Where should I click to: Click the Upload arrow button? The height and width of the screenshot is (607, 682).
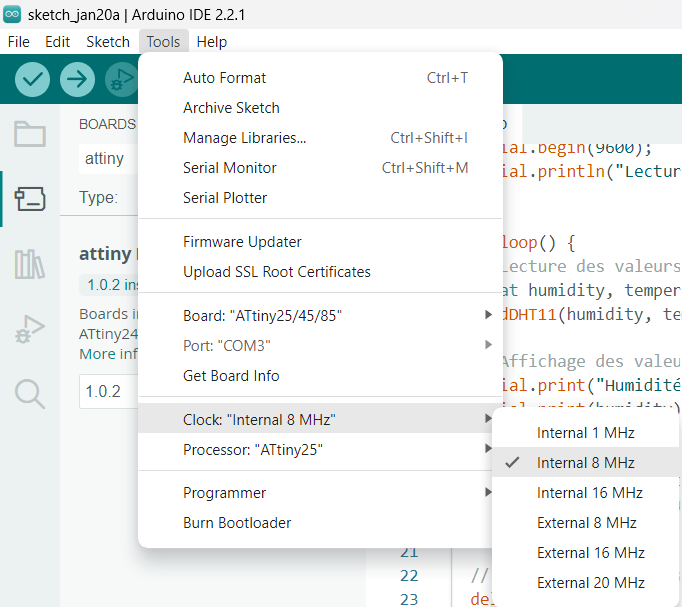pos(77,79)
